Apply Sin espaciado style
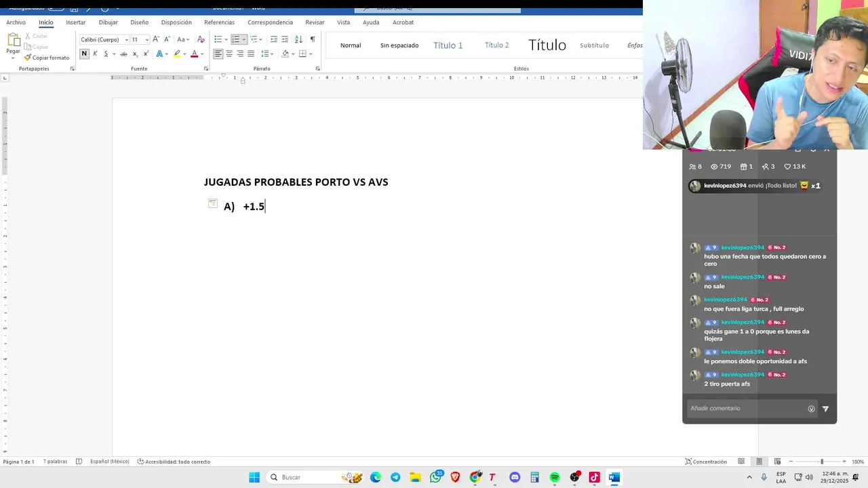868x488 pixels. pyautogui.click(x=399, y=45)
